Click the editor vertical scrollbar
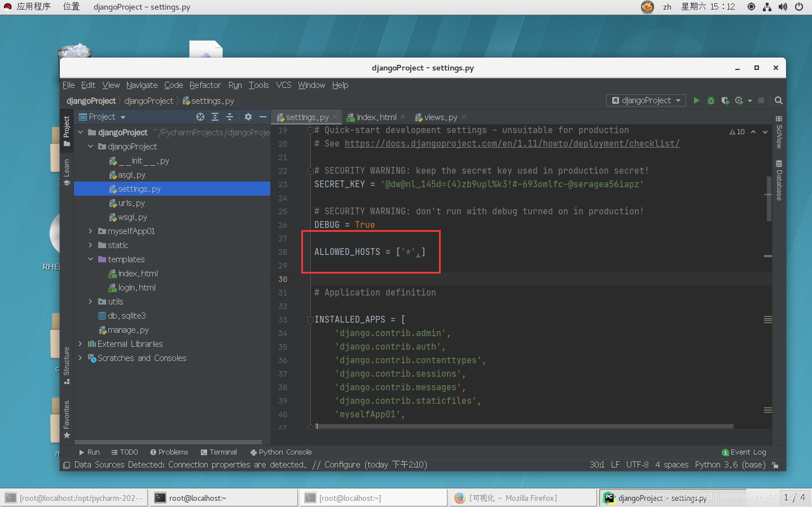812x507 pixels. (x=769, y=199)
